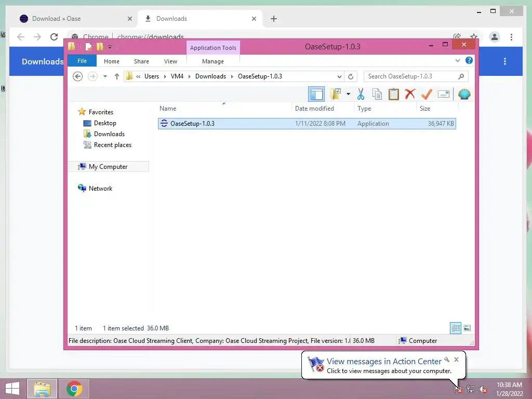Toggle the navigation pane toolbar icon
Screen dimensions: 532x399
pyautogui.click(x=316, y=94)
